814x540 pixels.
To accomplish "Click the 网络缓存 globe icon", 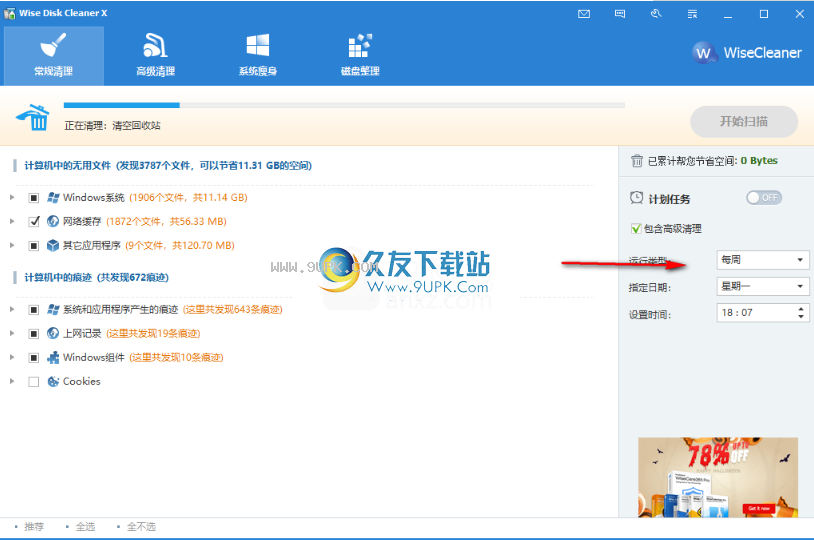I will coord(53,221).
